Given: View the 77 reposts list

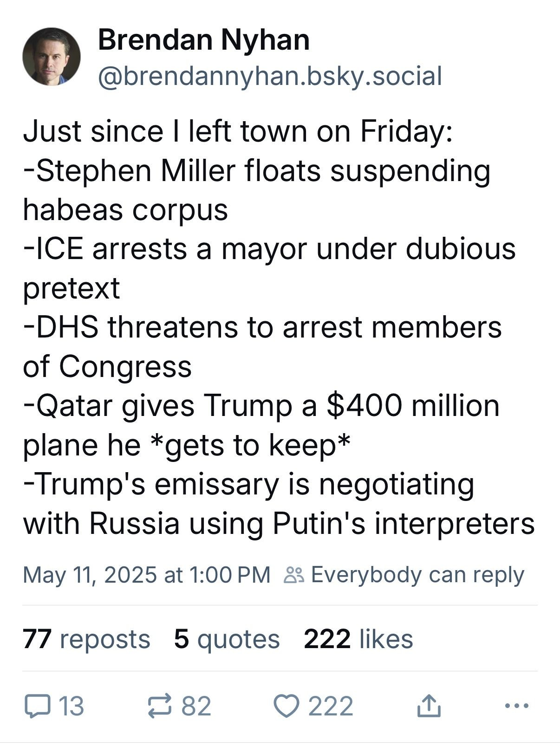Looking at the screenshot, I should click(x=86, y=638).
